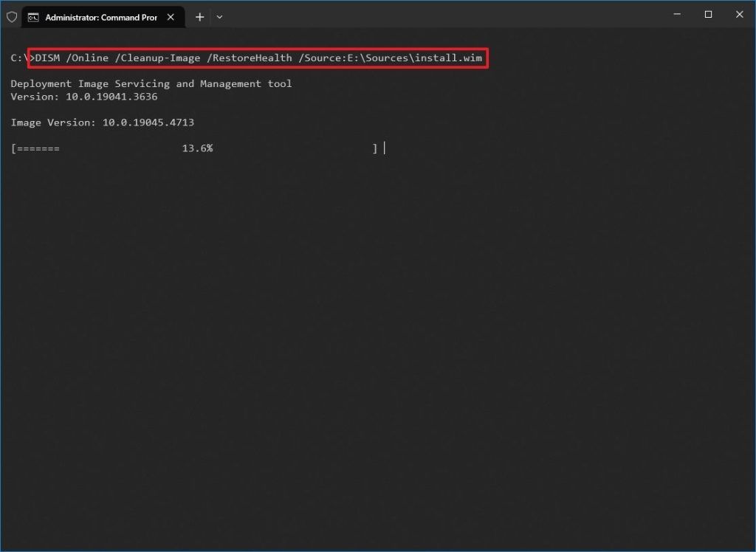Image resolution: width=756 pixels, height=552 pixels.
Task: Click the 'Image Version: 10.0.19045.4713' line
Action: [x=103, y=123]
